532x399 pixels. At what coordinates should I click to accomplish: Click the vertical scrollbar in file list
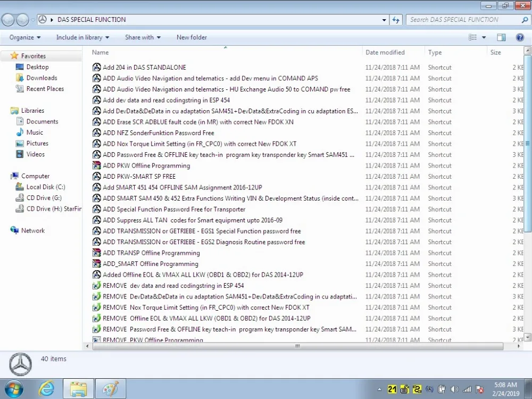(x=527, y=144)
